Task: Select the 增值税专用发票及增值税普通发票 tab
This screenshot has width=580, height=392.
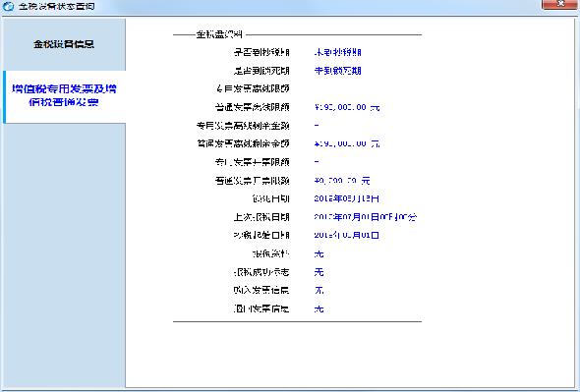Action: tap(64, 96)
